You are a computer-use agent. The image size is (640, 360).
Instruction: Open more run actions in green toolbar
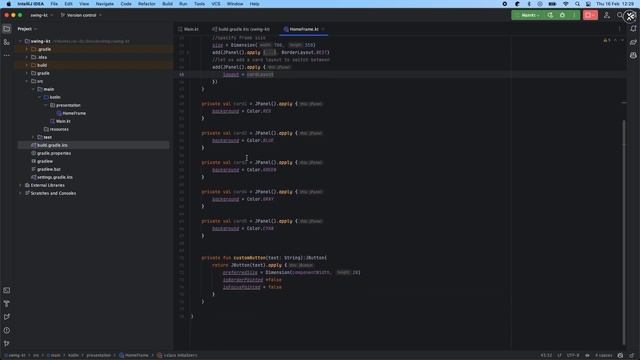(x=574, y=15)
